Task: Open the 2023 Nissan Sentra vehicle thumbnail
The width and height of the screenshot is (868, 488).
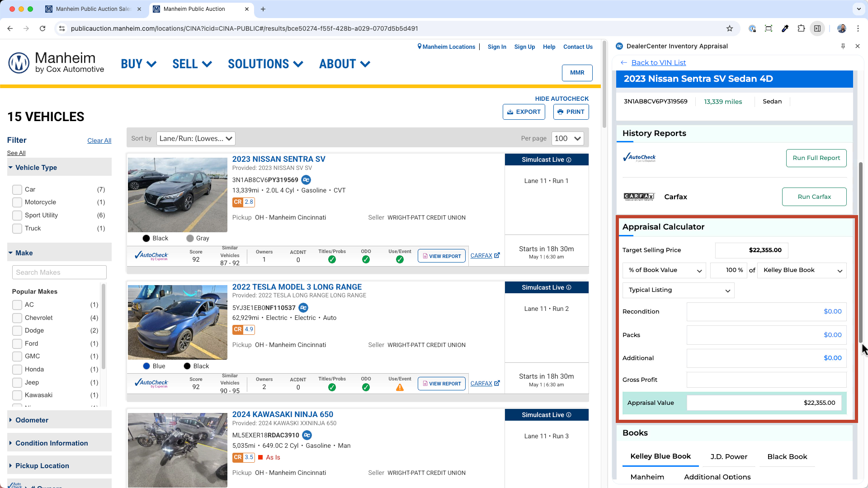Action: pos(178,195)
